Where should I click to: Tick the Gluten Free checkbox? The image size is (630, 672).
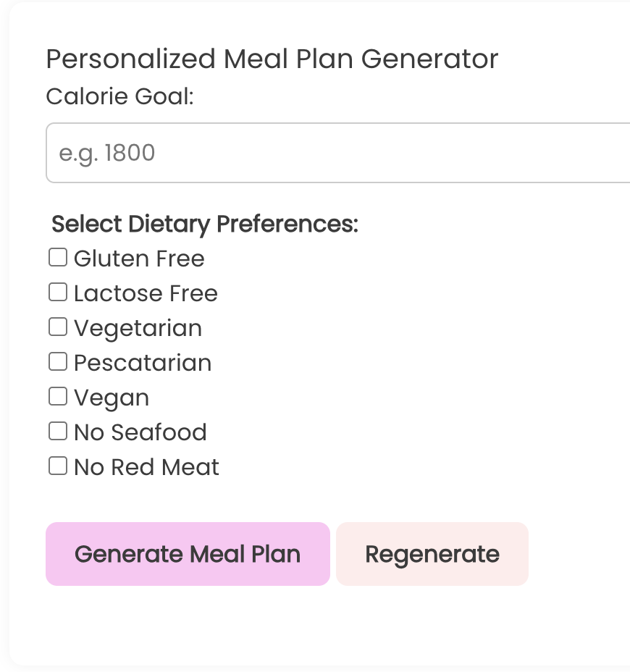click(x=58, y=257)
